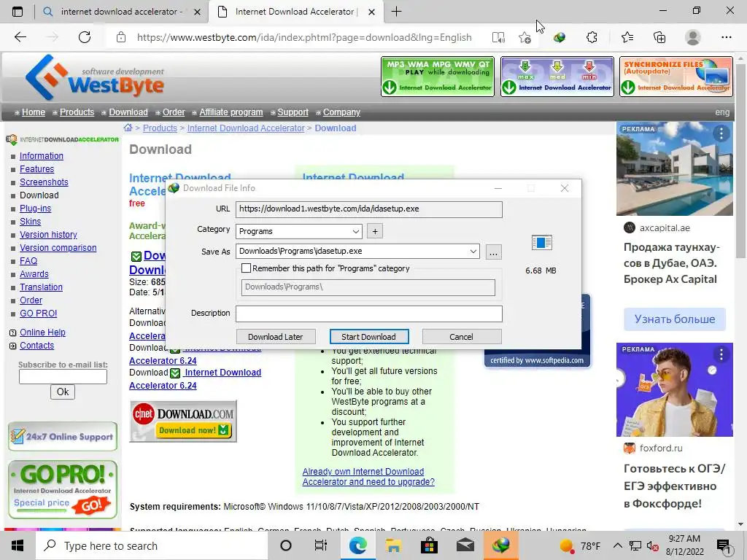Open the Order menu in navigation bar
This screenshot has width=747, height=560.
coord(174,112)
